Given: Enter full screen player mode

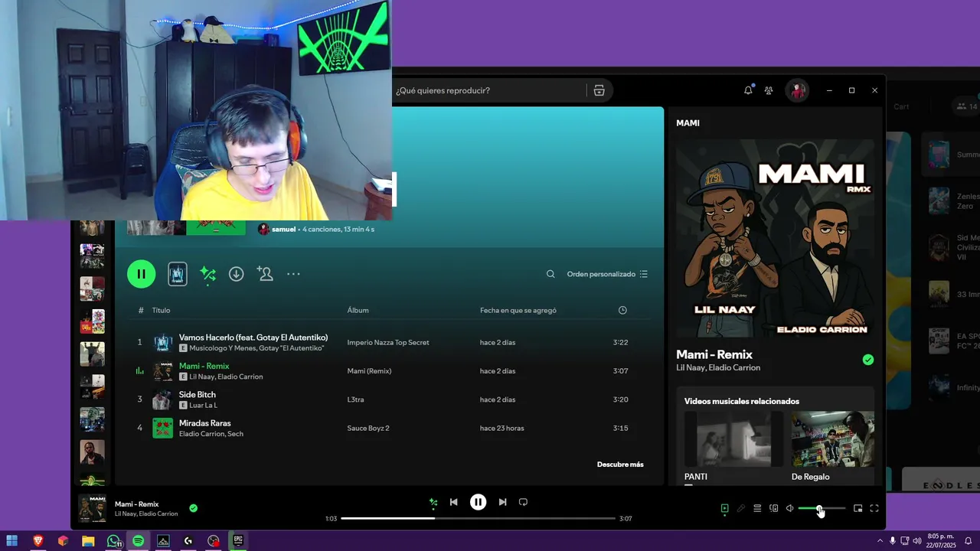Looking at the screenshot, I should click(874, 508).
